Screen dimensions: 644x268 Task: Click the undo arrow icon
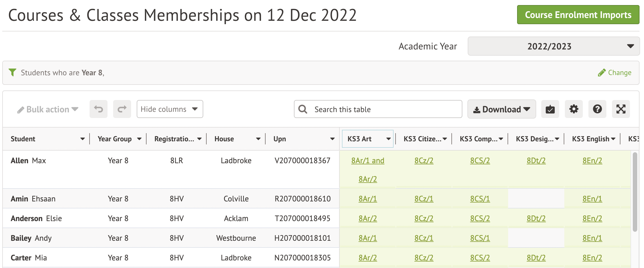click(x=99, y=109)
